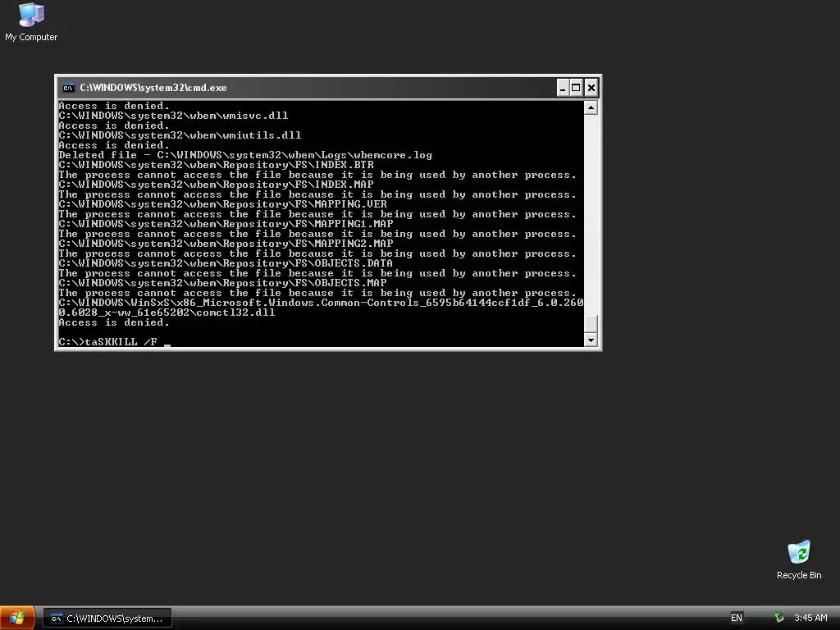Click the green tray notification icon

pyautogui.click(x=779, y=618)
